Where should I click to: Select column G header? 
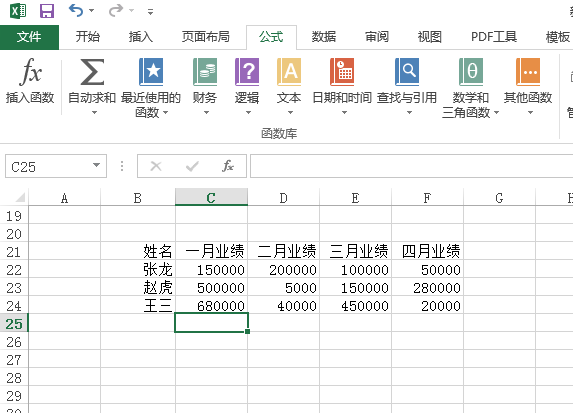coord(499,198)
